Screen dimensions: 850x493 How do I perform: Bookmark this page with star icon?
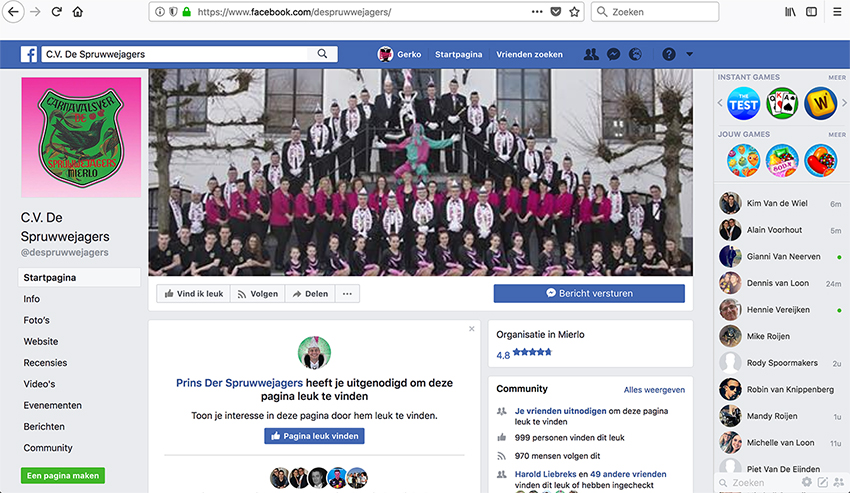point(575,11)
